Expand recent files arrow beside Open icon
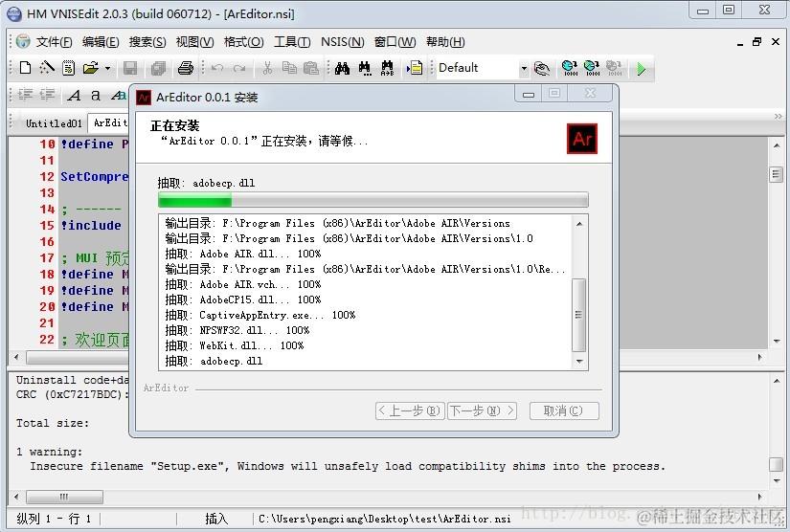This screenshot has height=532, width=790. click(107, 68)
